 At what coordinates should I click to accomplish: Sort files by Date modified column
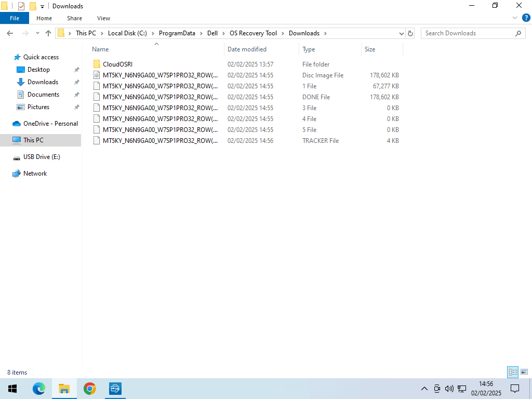247,49
